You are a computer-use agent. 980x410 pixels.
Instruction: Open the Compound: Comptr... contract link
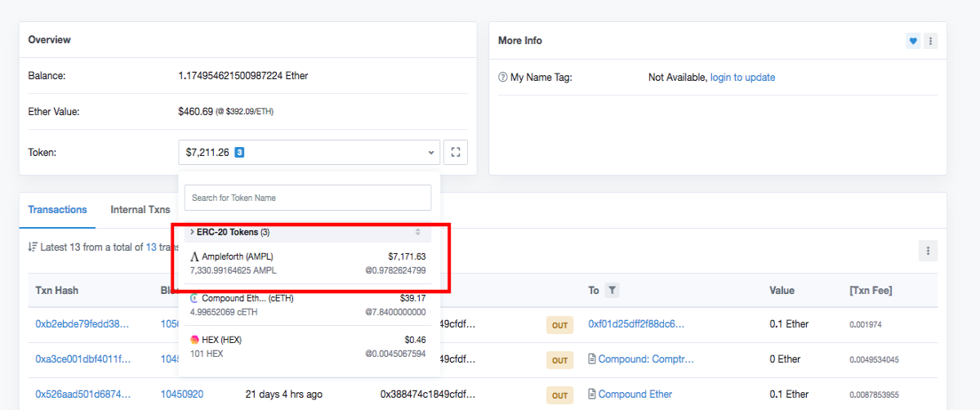pyautogui.click(x=646, y=359)
